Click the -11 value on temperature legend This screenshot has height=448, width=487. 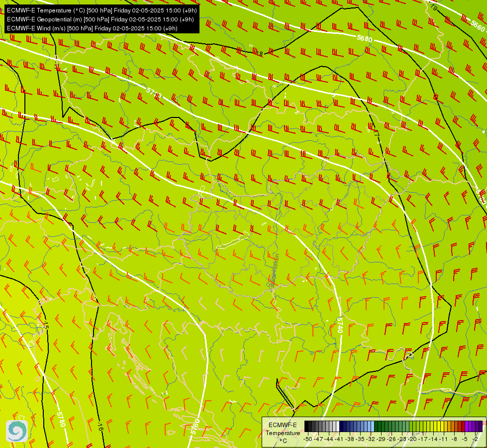pos(444,439)
